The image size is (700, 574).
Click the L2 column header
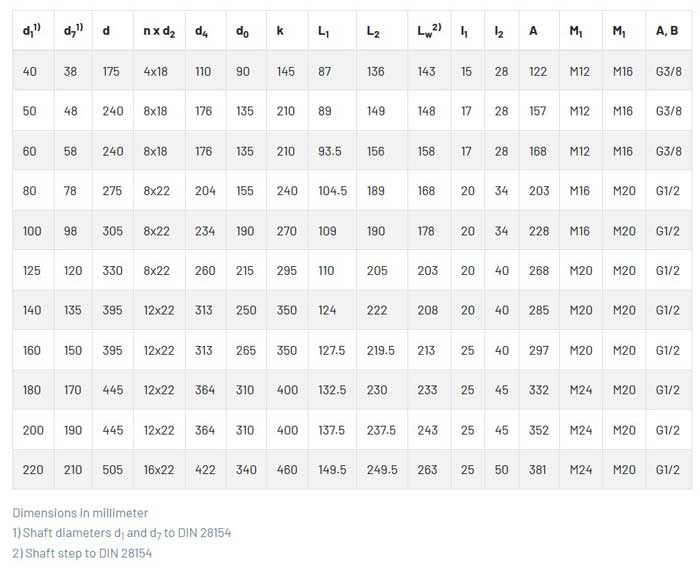pyautogui.click(x=373, y=31)
